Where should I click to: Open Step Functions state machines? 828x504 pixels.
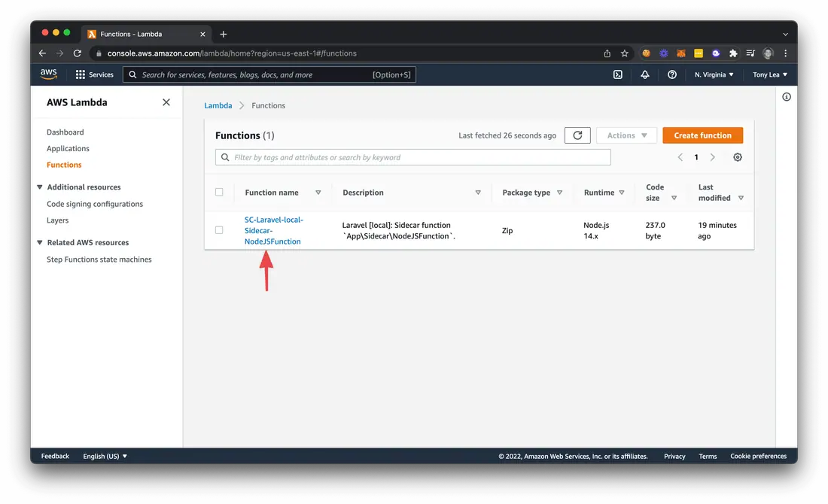(x=99, y=259)
